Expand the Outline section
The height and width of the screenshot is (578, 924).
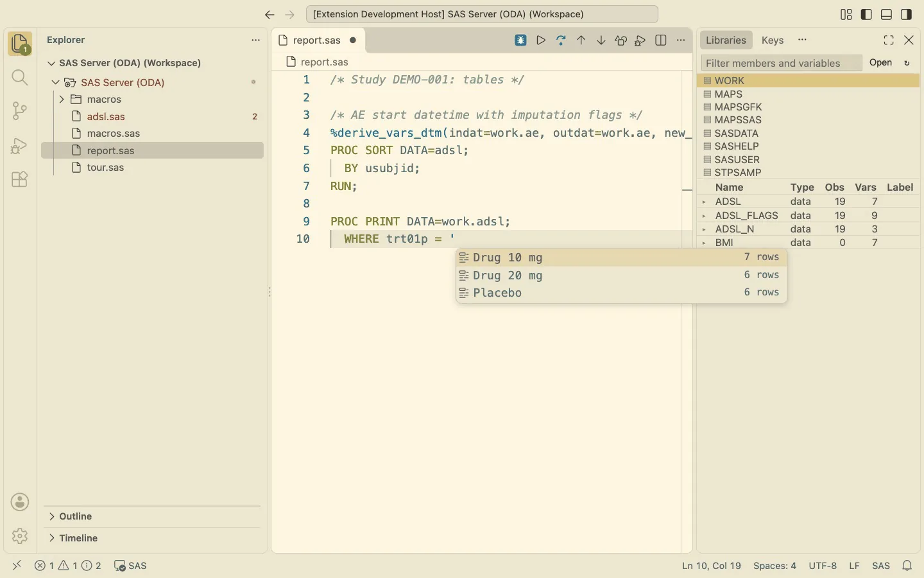pos(52,516)
